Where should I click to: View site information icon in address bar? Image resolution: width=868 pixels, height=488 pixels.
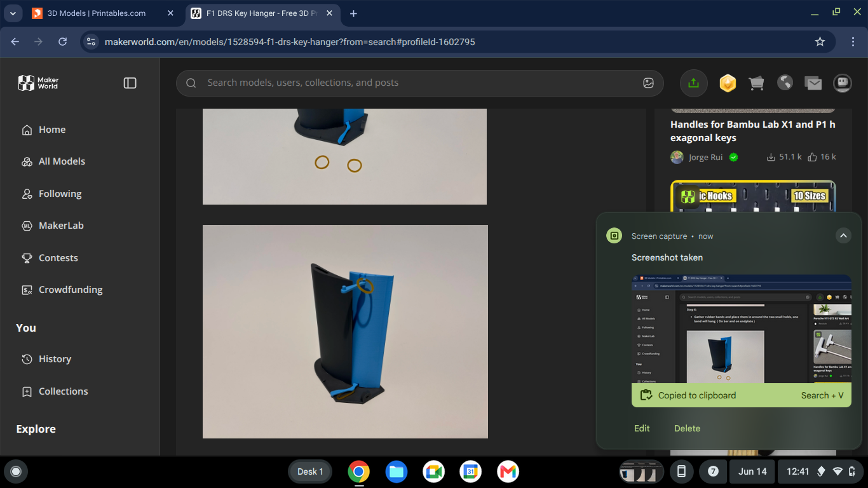[x=91, y=42]
